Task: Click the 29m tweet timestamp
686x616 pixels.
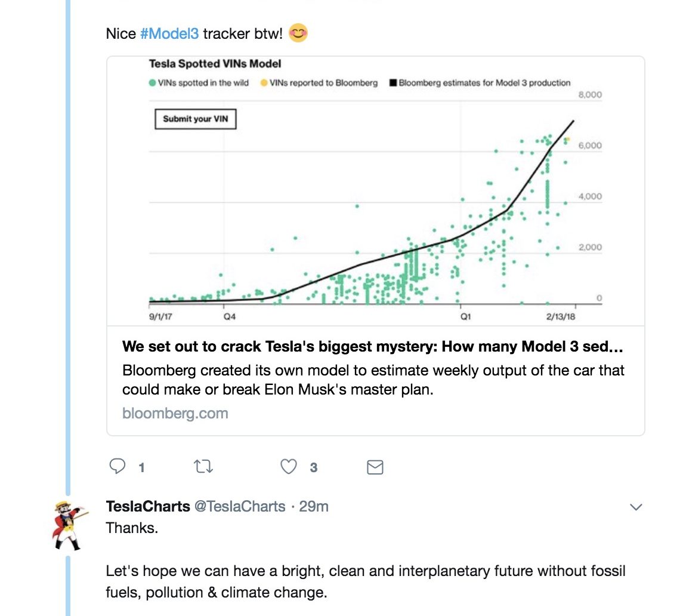Action: click(313, 506)
